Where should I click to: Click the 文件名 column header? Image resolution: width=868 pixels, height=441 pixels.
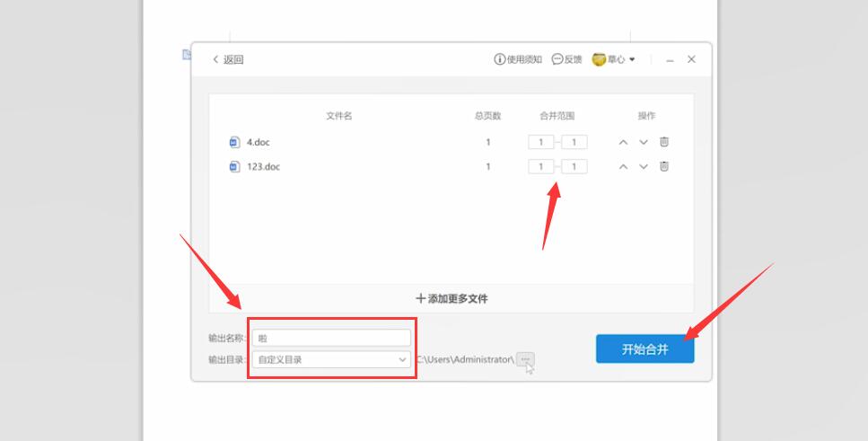pyautogui.click(x=338, y=116)
